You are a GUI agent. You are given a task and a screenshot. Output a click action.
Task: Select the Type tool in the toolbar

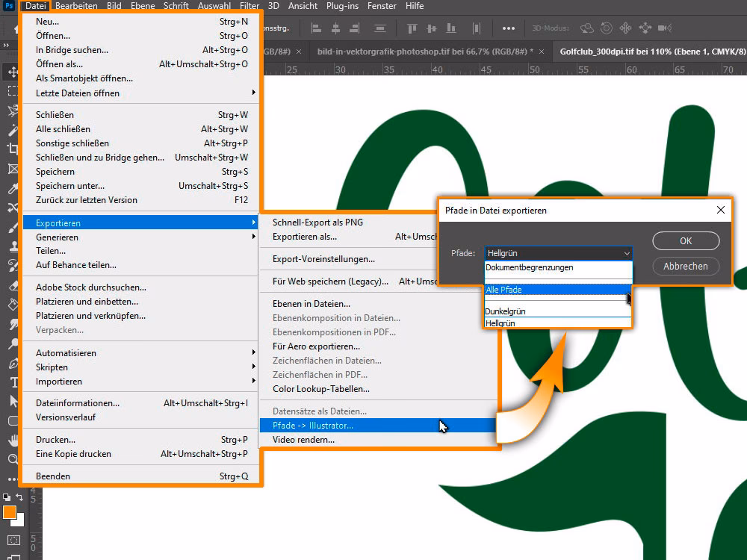(13, 382)
